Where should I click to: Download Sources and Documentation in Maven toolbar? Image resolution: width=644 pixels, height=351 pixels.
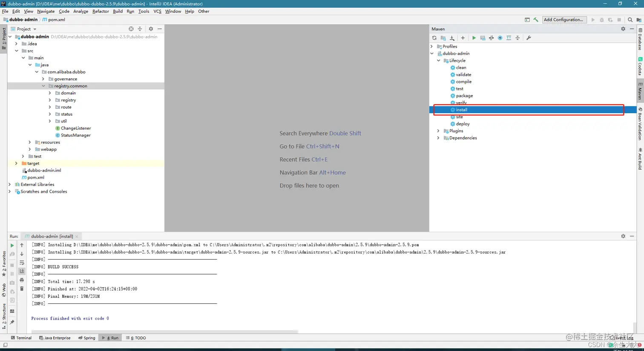click(452, 38)
